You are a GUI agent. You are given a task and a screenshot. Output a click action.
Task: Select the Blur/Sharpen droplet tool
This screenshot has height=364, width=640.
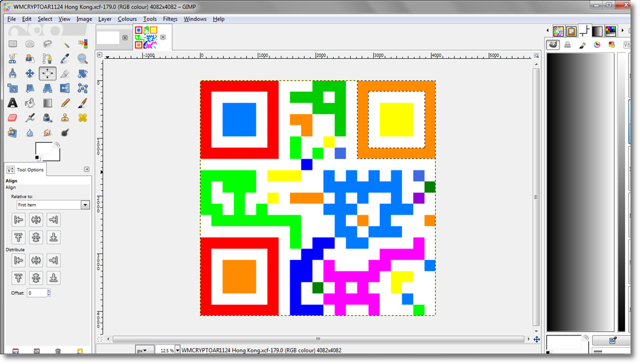pos(30,133)
